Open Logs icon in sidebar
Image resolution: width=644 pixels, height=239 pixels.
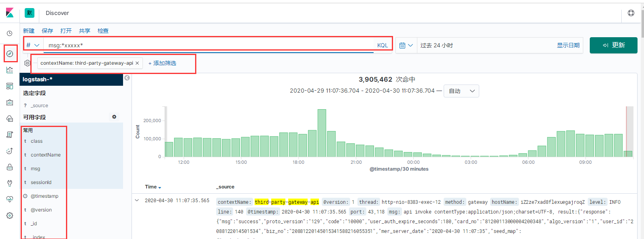click(10, 135)
